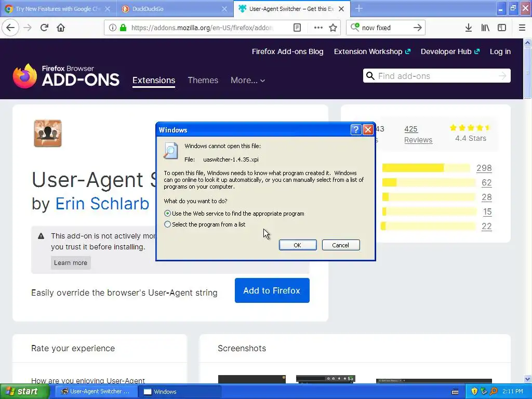Click the orange magnifier tray icon
This screenshot has width=532, height=399.
coord(494,392)
